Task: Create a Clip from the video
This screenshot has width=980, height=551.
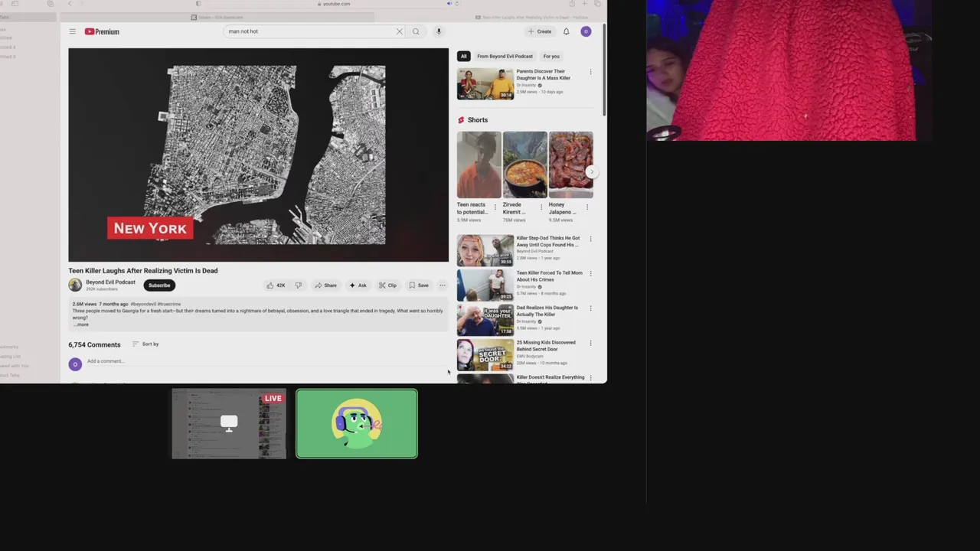Action: (x=387, y=285)
